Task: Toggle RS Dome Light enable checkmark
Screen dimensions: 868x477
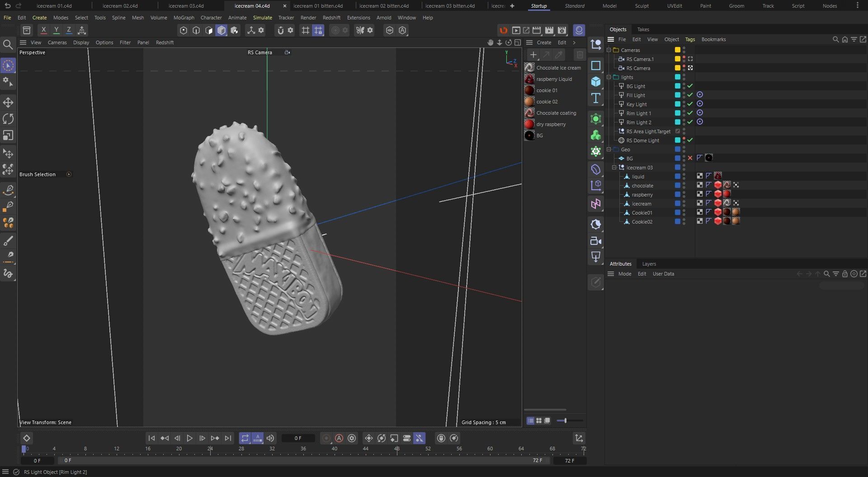Action: 690,140
